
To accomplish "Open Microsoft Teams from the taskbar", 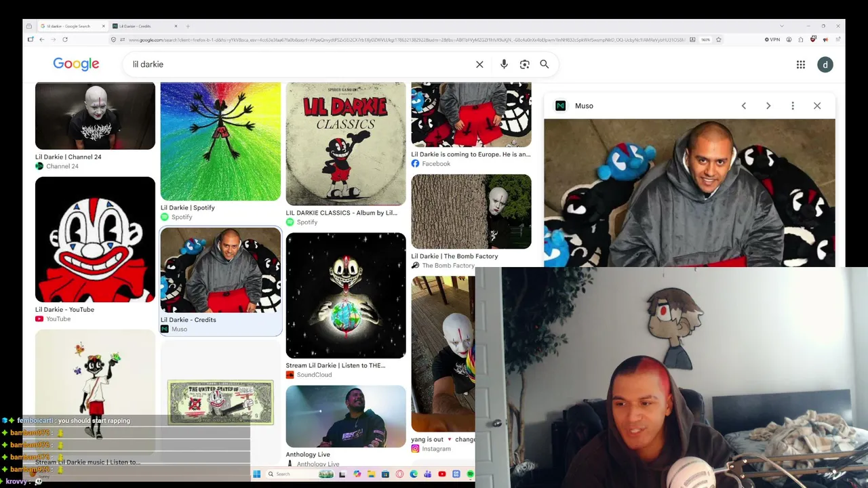I will 428,474.
